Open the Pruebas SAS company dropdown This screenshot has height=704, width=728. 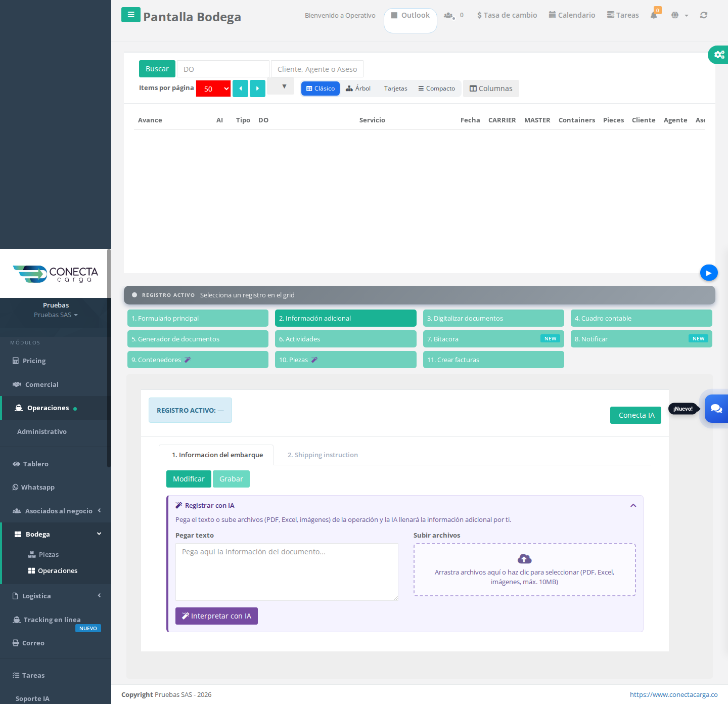tap(56, 315)
